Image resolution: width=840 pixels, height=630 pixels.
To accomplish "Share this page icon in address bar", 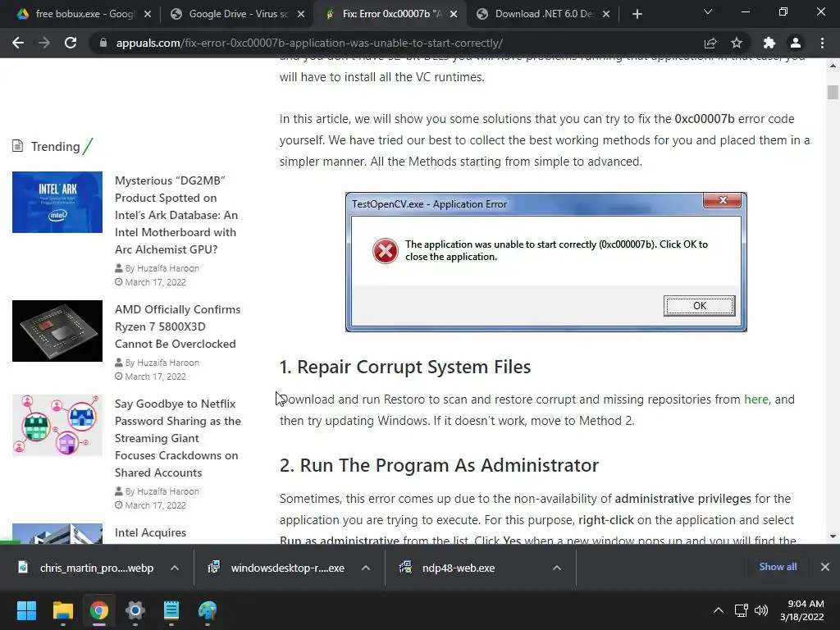I will (710, 43).
